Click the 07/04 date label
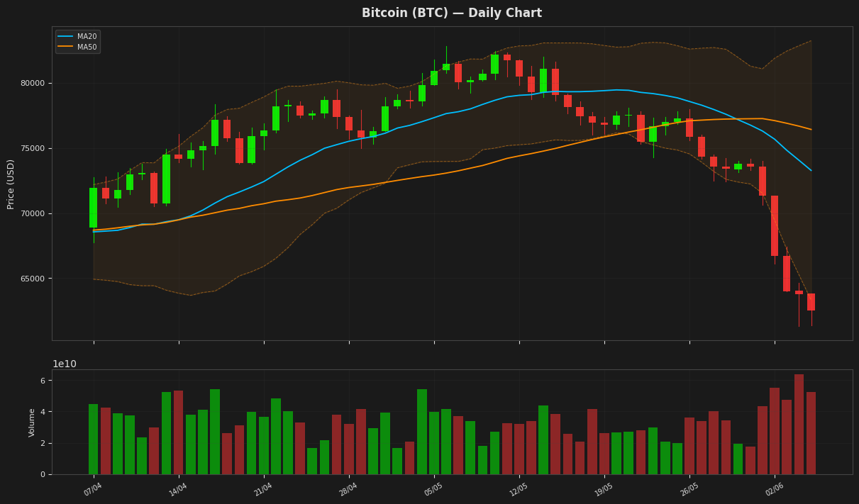Screen dimensions: 859x504 (93, 489)
